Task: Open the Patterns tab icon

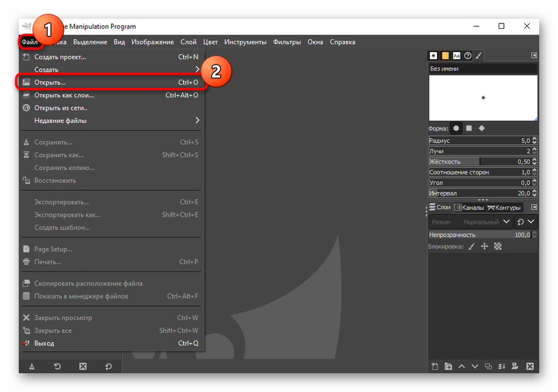Action: (445, 56)
